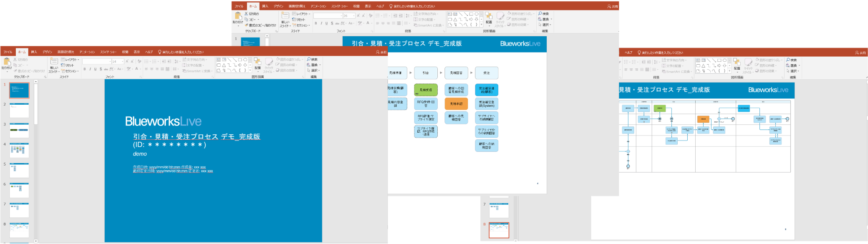Open the Animations tab in the middle window
868x244 pixels.
click(318, 6)
